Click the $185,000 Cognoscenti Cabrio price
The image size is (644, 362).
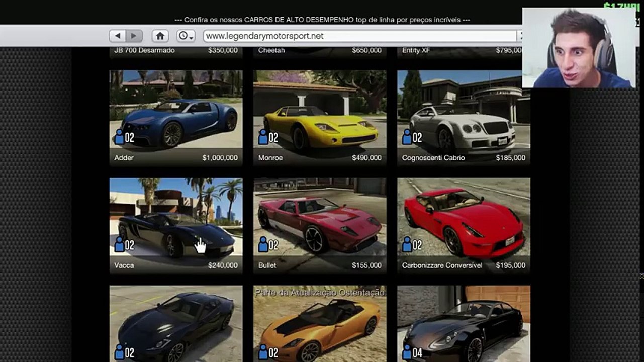tap(511, 158)
